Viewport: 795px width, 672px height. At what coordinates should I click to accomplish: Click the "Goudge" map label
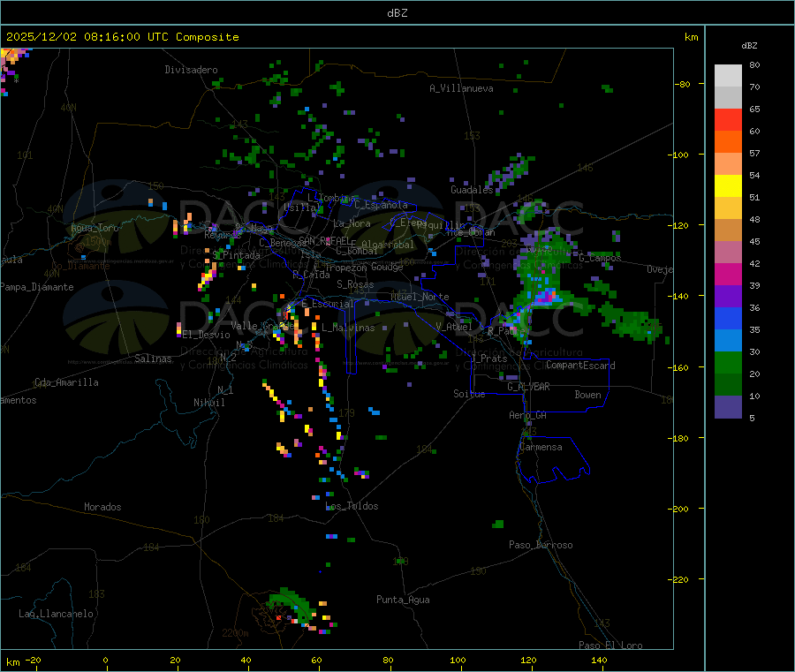(387, 267)
